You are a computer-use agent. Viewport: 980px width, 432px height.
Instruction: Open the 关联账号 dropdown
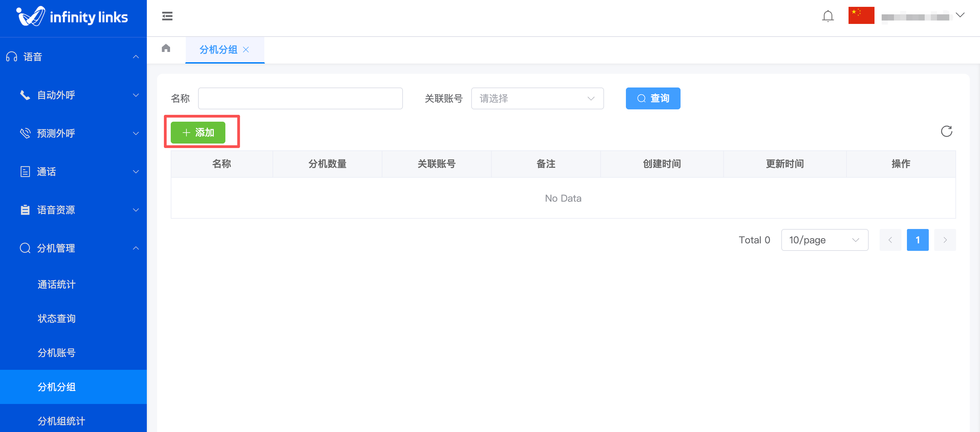click(537, 98)
